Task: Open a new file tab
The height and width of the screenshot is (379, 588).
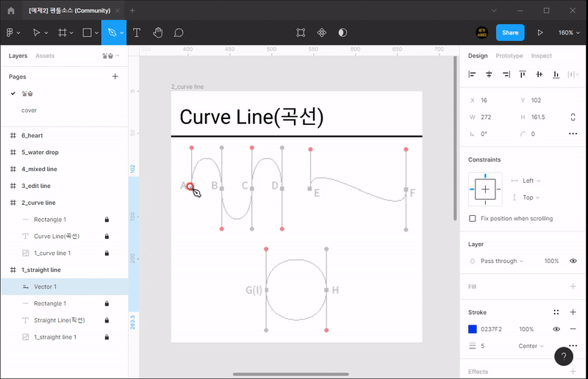Action: [132, 10]
